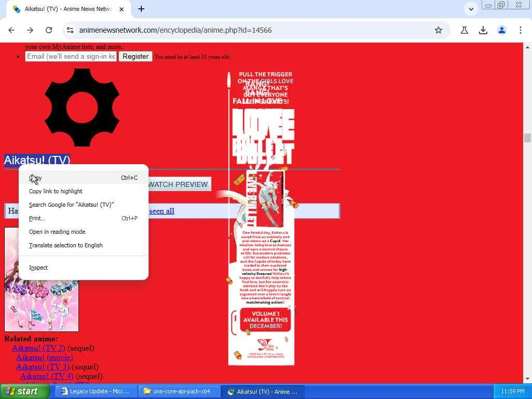
Task: Choose Copy from the context menu
Action: coord(83,178)
